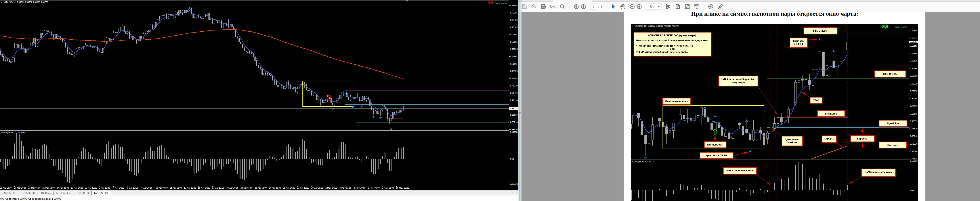Image resolution: width=980 pixels, height=201 pixels.
Task: Activate the hand pan tool
Action: click(623, 6)
